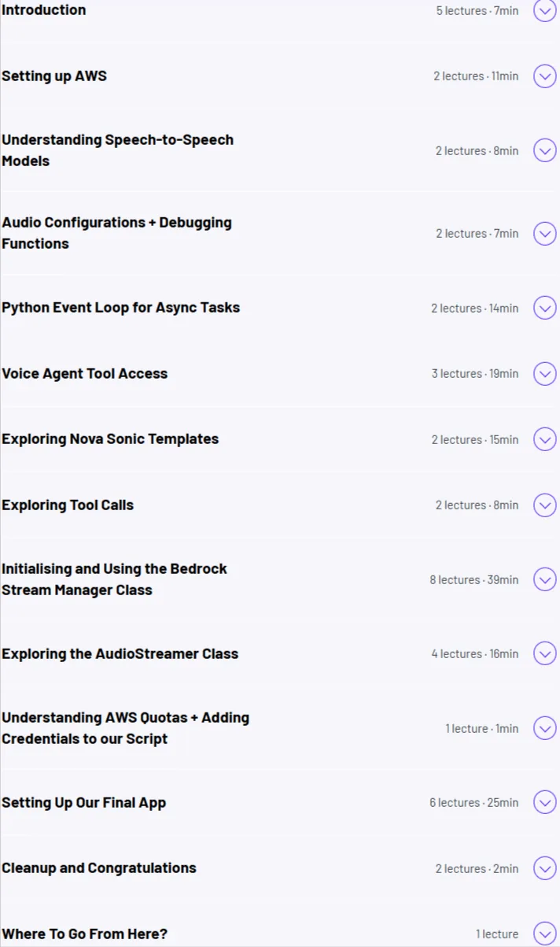This screenshot has width=560, height=947.
Task: Expand Bedrock Stream Manager Class chevron
Action: click(545, 579)
